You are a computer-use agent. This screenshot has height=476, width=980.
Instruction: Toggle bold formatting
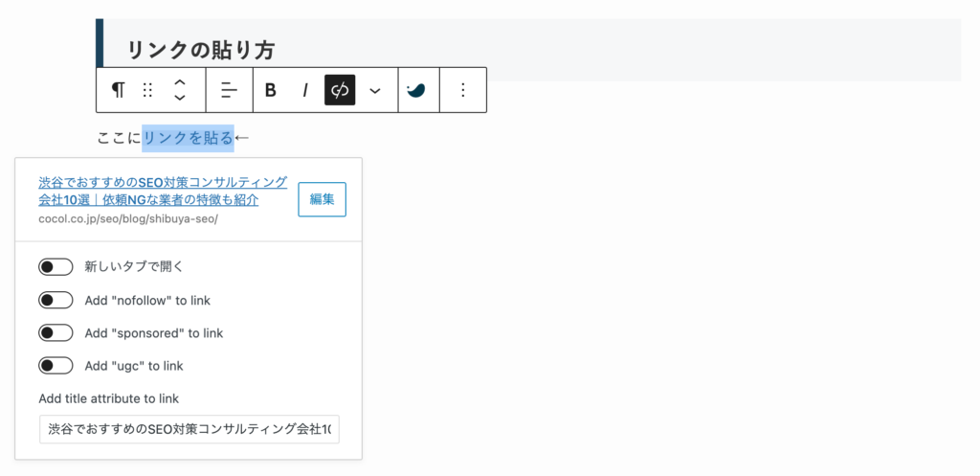[271, 90]
